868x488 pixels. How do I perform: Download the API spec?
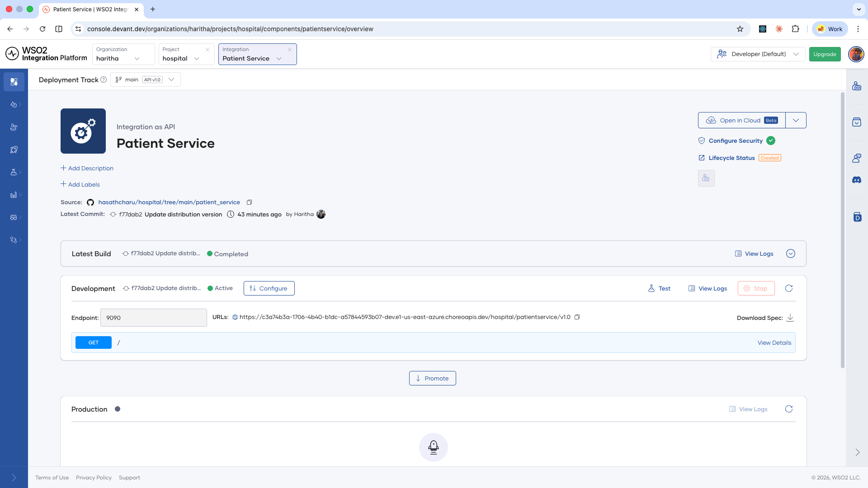click(x=790, y=318)
